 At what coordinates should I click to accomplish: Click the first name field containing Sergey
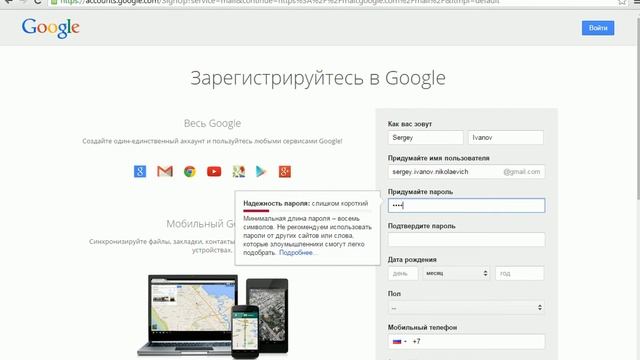point(426,138)
